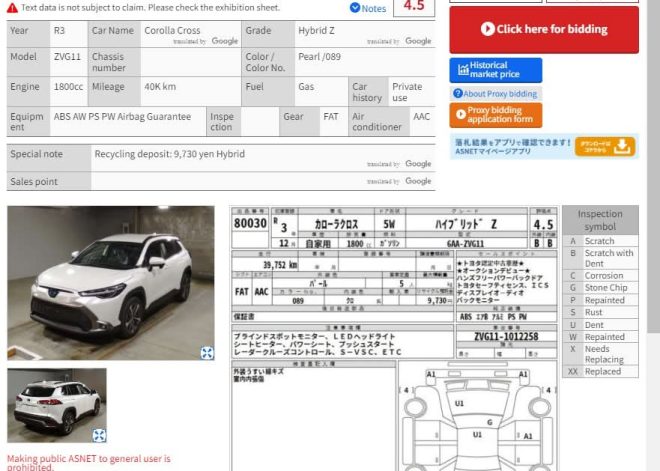Screen dimensions: 660x471
Task: Click the Notes chevron icon
Action: (x=355, y=8)
